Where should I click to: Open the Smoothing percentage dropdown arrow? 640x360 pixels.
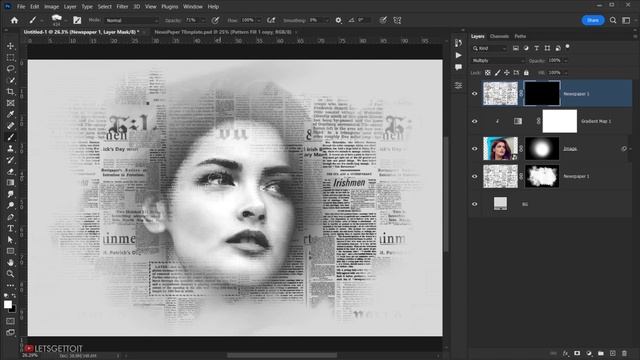[326, 20]
